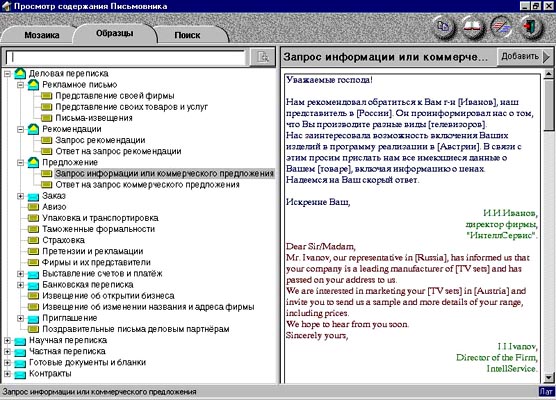Select Ответ на запрос коммерческого предложения
The image size is (556, 400).
(147, 185)
